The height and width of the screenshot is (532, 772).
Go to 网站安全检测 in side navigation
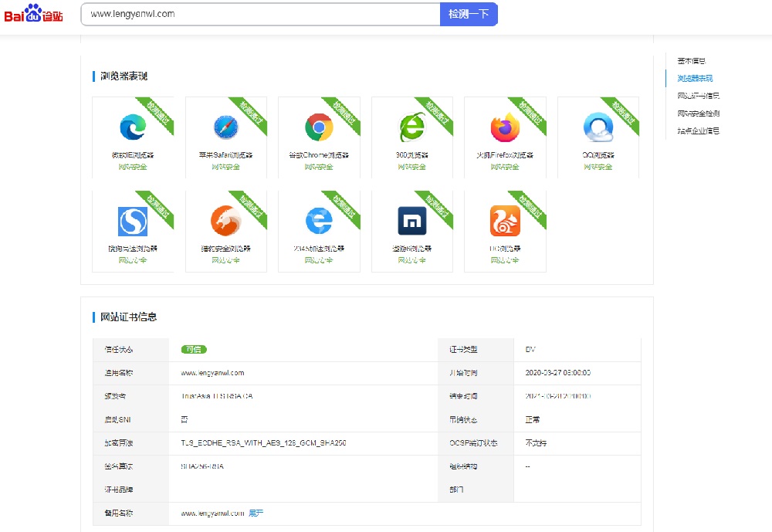[x=698, y=114]
